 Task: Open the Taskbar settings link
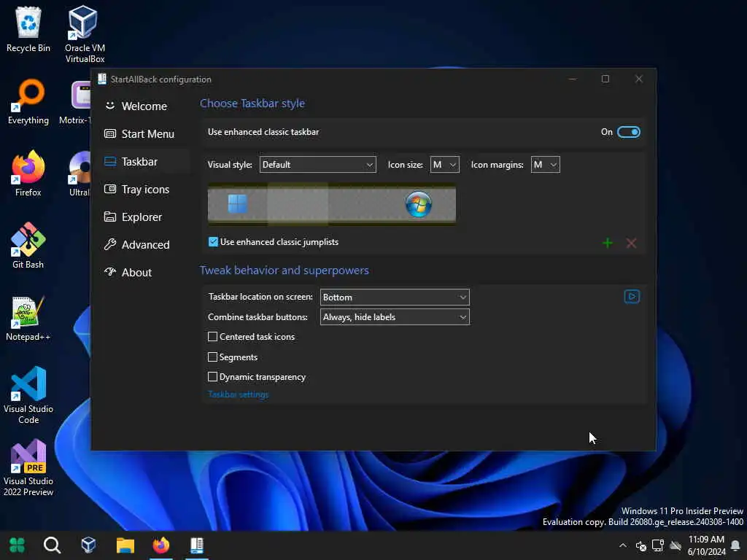239,394
